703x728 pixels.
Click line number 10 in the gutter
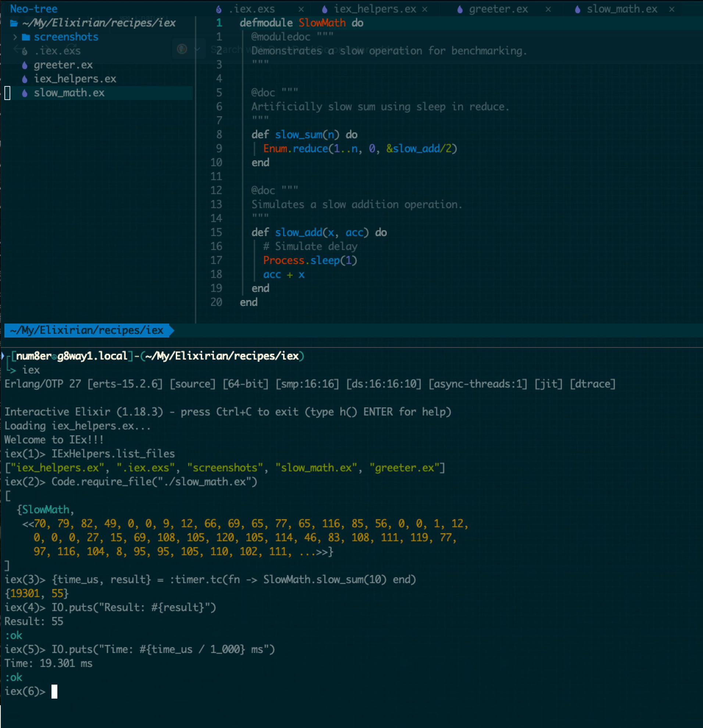tap(216, 163)
